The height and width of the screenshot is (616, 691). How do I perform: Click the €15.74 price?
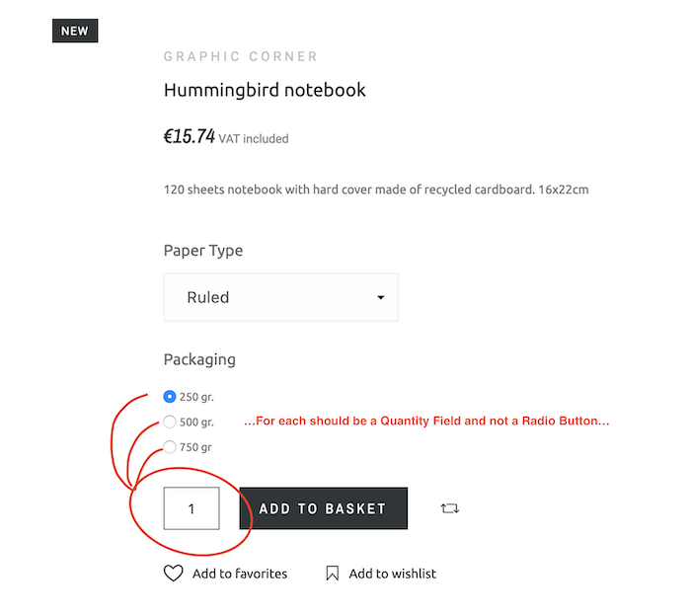[x=190, y=137]
